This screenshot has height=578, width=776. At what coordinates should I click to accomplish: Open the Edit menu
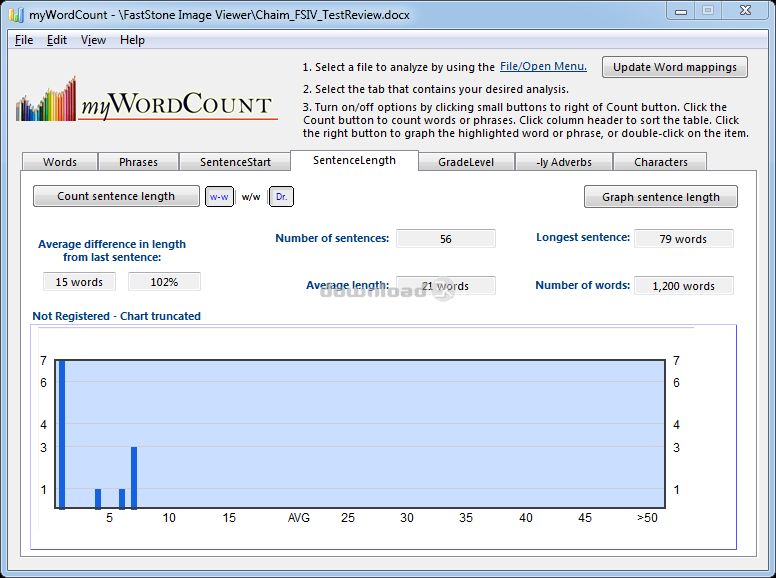click(56, 40)
